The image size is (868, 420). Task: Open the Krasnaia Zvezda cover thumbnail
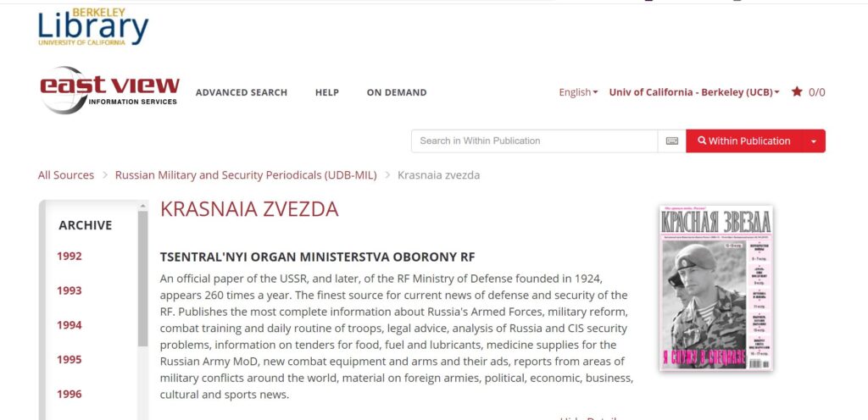[x=715, y=288]
